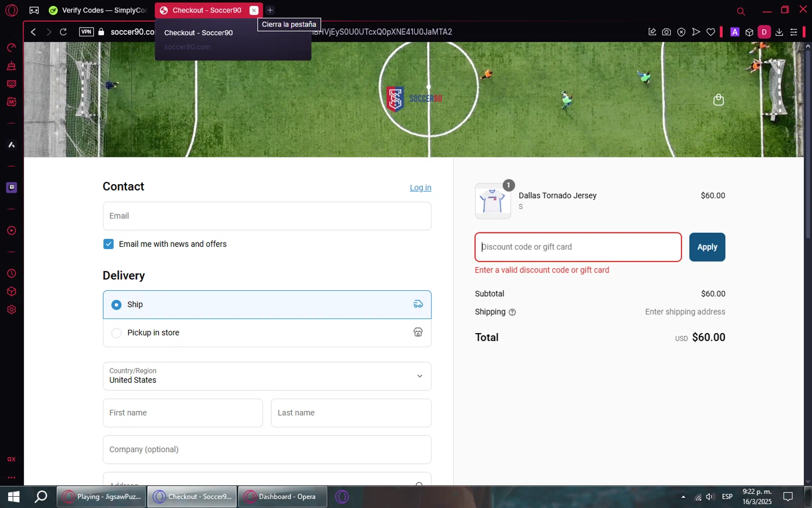Bookmark page with the heart icon

coord(711,32)
